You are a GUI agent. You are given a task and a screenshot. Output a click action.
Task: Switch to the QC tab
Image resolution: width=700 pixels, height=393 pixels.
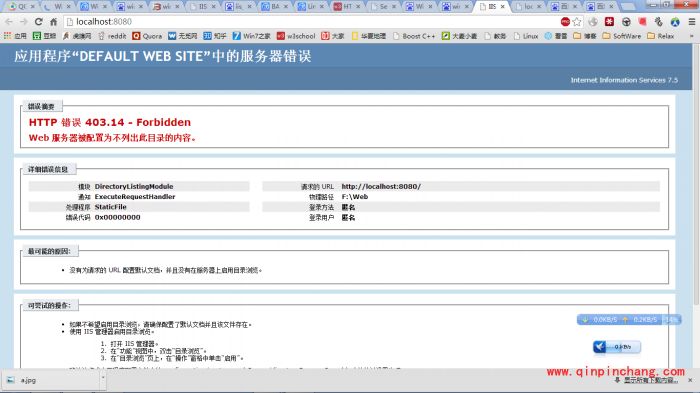[21, 6]
